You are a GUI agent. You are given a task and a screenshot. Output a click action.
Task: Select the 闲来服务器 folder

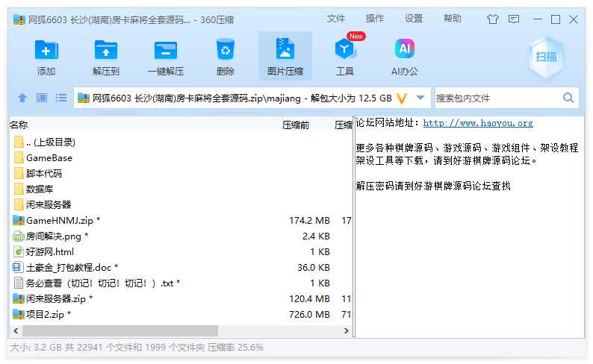click(x=181, y=204)
